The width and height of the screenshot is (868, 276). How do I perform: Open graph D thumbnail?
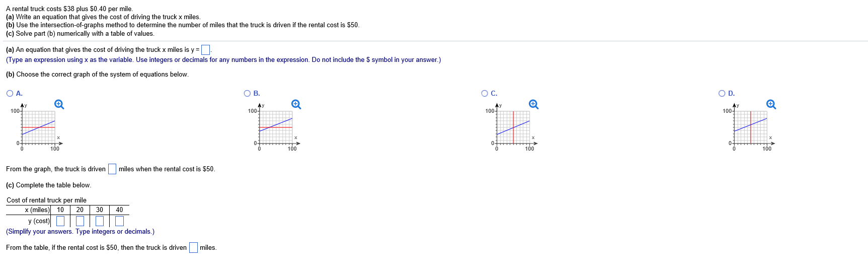(x=750, y=127)
